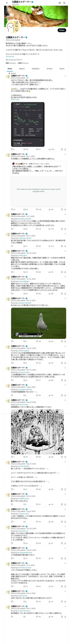This screenshot has width=72, height=644.
Task: Open the Media tab
Action: click(x=62, y=68)
